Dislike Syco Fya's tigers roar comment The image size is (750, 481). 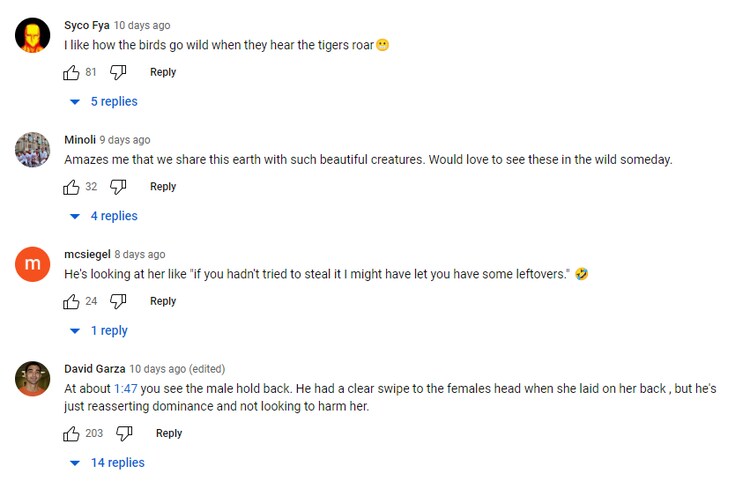118,72
